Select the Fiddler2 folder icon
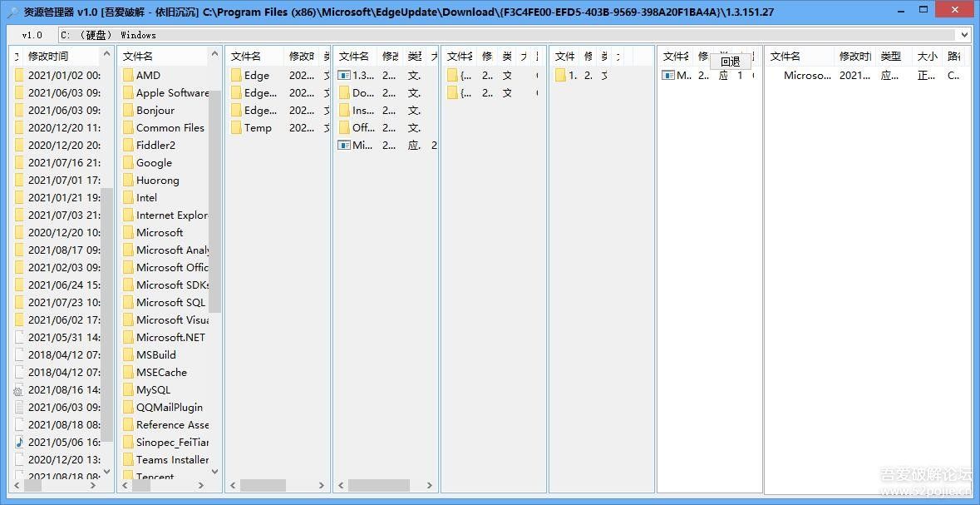Viewport: 980px width, 505px height. [x=128, y=146]
